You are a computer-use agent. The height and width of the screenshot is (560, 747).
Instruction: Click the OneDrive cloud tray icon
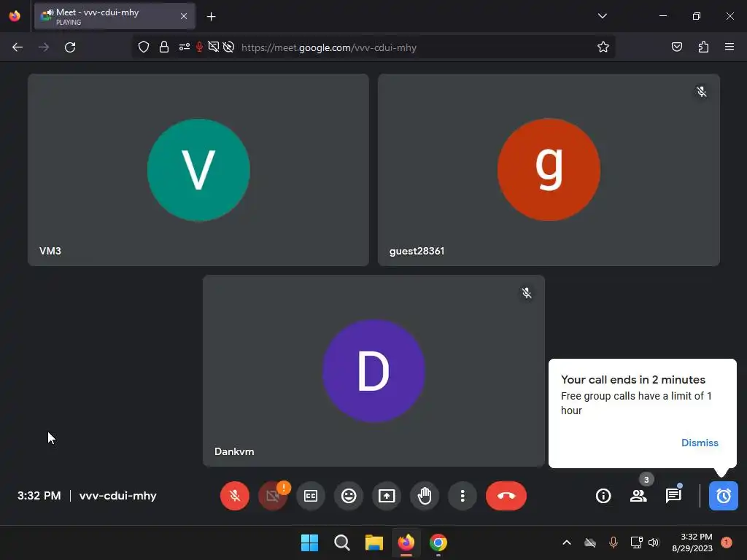(x=589, y=542)
